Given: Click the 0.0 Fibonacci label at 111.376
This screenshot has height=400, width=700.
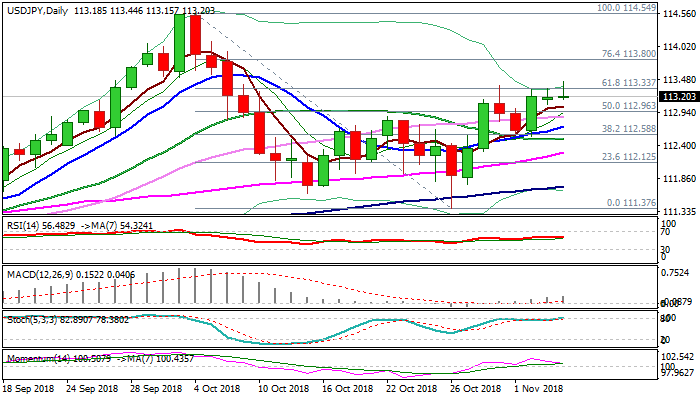Looking at the screenshot, I should (631, 202).
